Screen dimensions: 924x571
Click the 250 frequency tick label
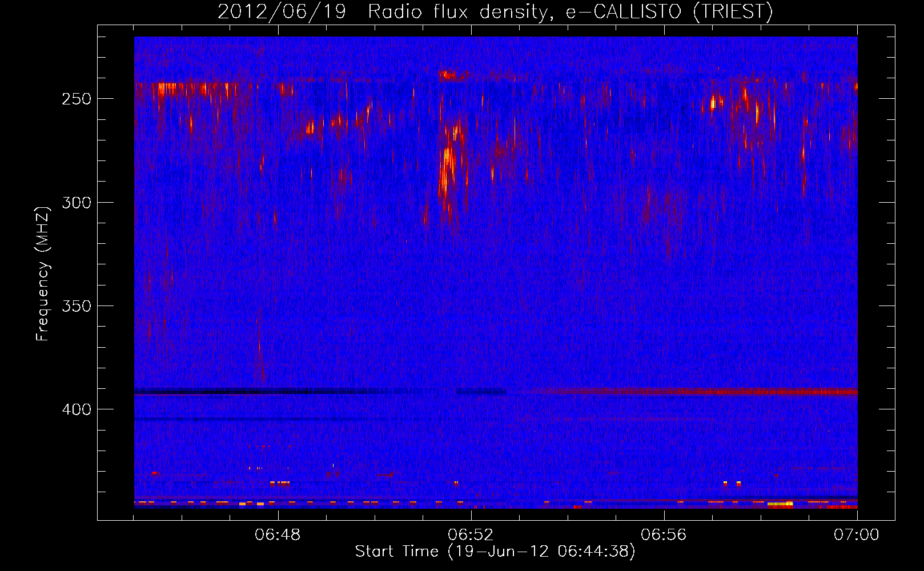click(x=77, y=99)
